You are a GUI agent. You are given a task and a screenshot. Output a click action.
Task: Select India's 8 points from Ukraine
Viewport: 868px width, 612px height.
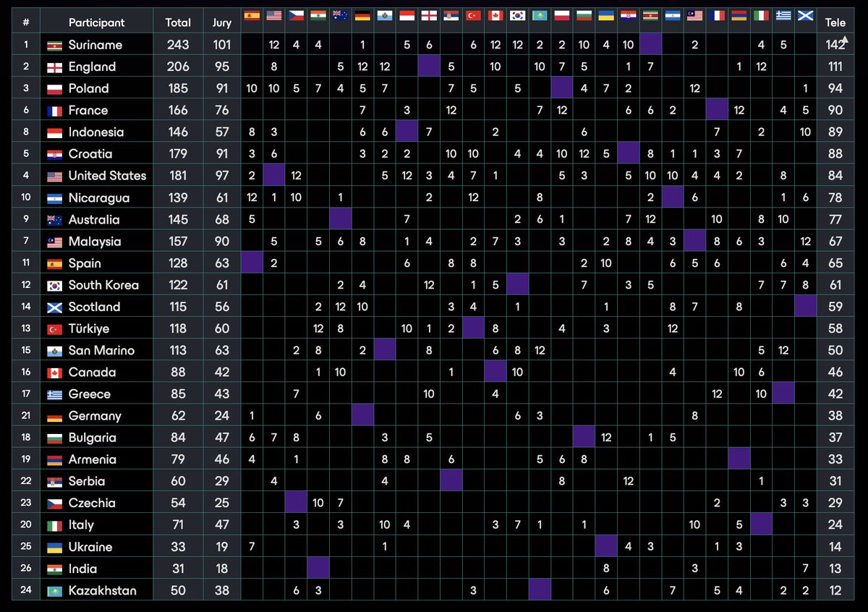(606, 569)
